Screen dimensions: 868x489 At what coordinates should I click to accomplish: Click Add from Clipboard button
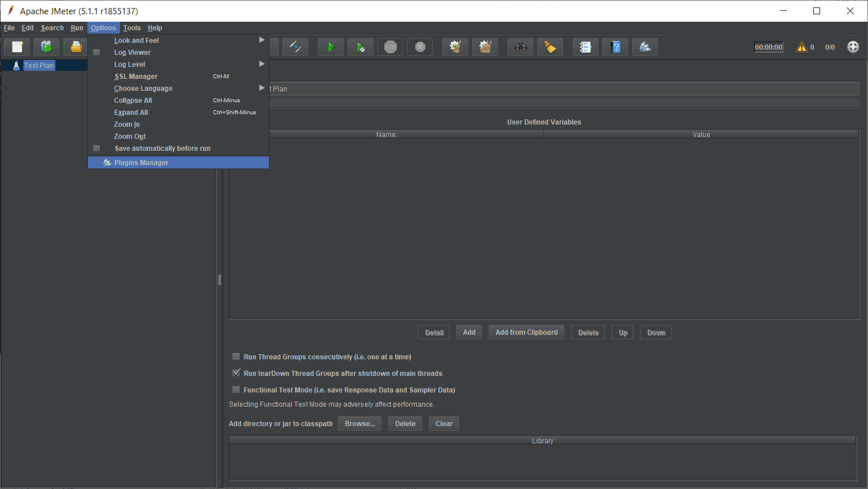pos(527,332)
